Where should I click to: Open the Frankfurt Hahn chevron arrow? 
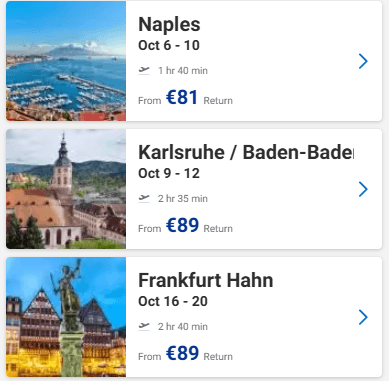click(363, 317)
